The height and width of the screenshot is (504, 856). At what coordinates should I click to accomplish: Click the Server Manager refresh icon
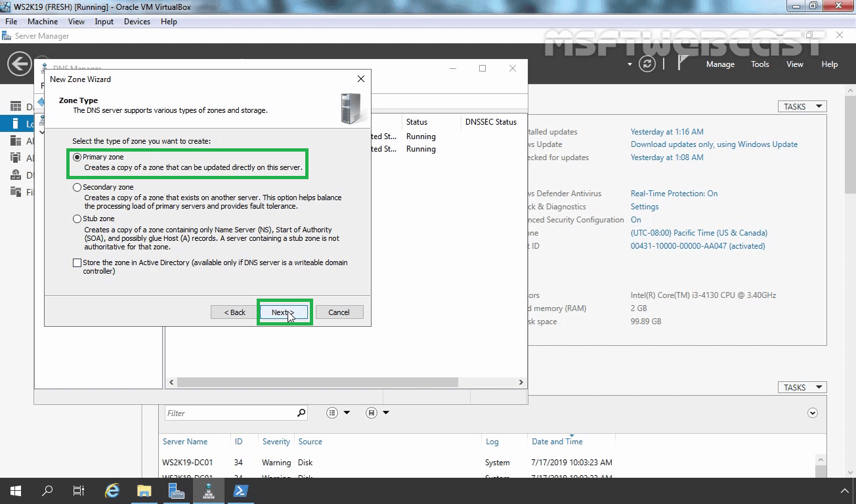(647, 64)
